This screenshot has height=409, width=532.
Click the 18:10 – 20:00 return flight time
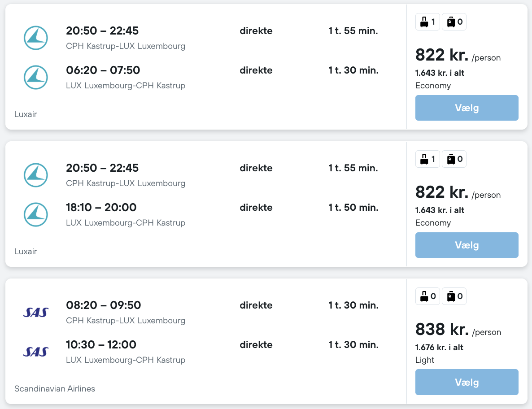[x=101, y=208]
